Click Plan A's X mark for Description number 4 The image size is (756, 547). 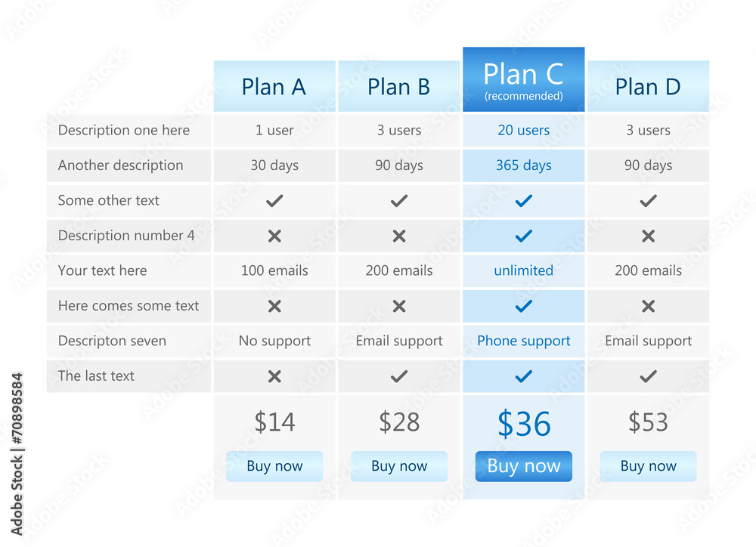tap(274, 236)
